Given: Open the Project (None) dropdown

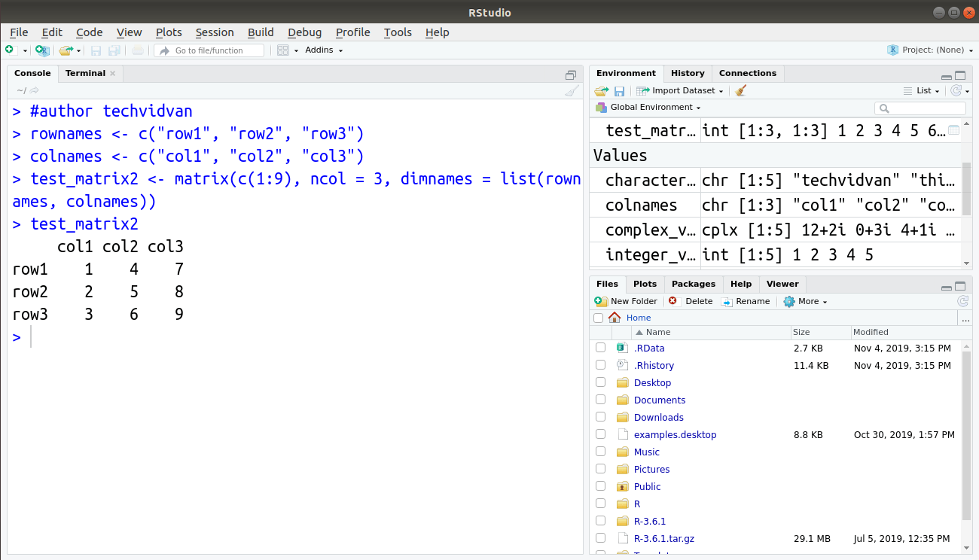Looking at the screenshot, I should coord(931,50).
